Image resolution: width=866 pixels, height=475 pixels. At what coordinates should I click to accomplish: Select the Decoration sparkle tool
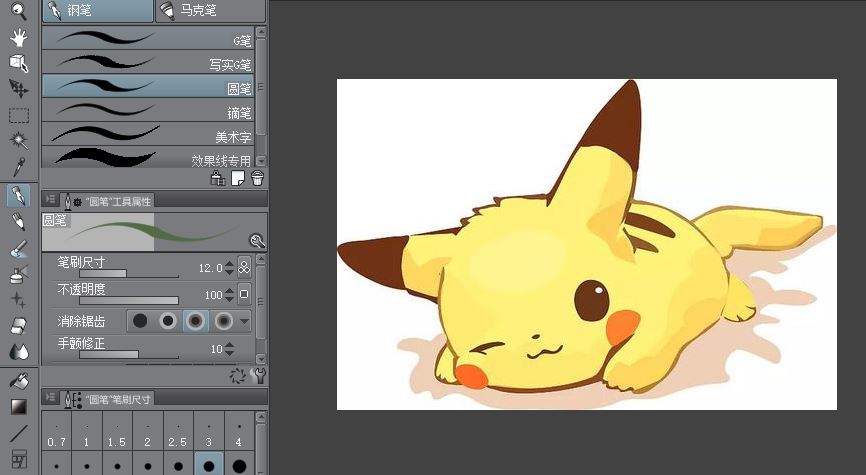19,300
